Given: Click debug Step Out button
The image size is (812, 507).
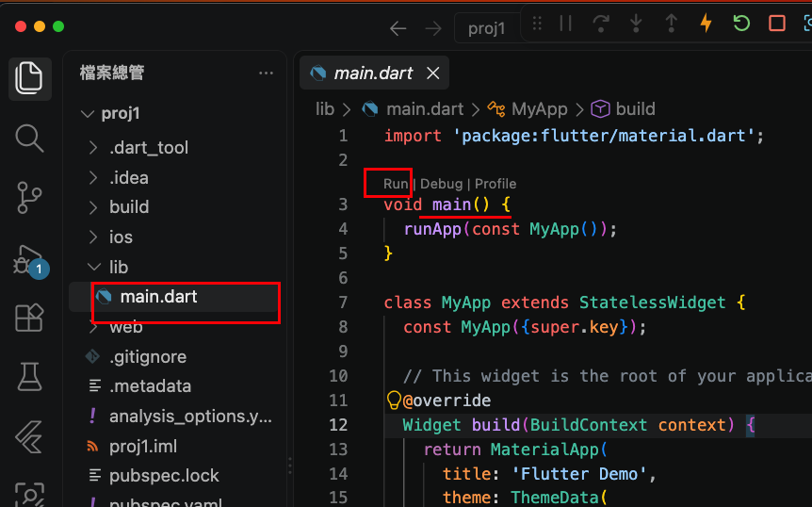Looking at the screenshot, I should [671, 24].
